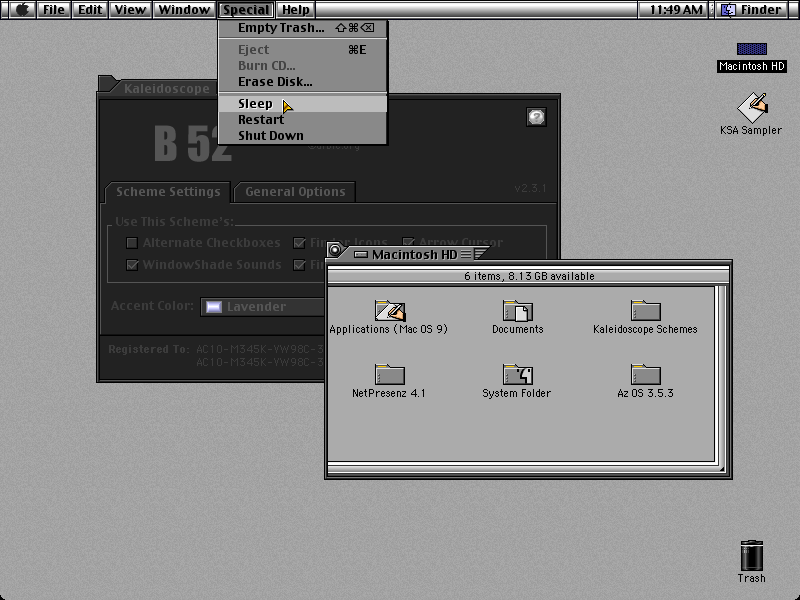
Task: Click the round close widget of Macintosh HD window
Action: pos(335,250)
